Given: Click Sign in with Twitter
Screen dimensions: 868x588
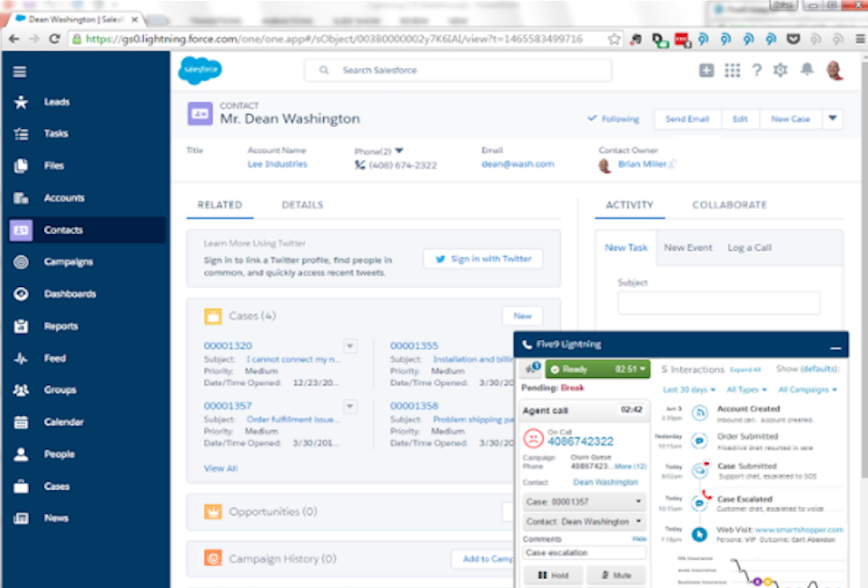Looking at the screenshot, I should click(483, 259).
